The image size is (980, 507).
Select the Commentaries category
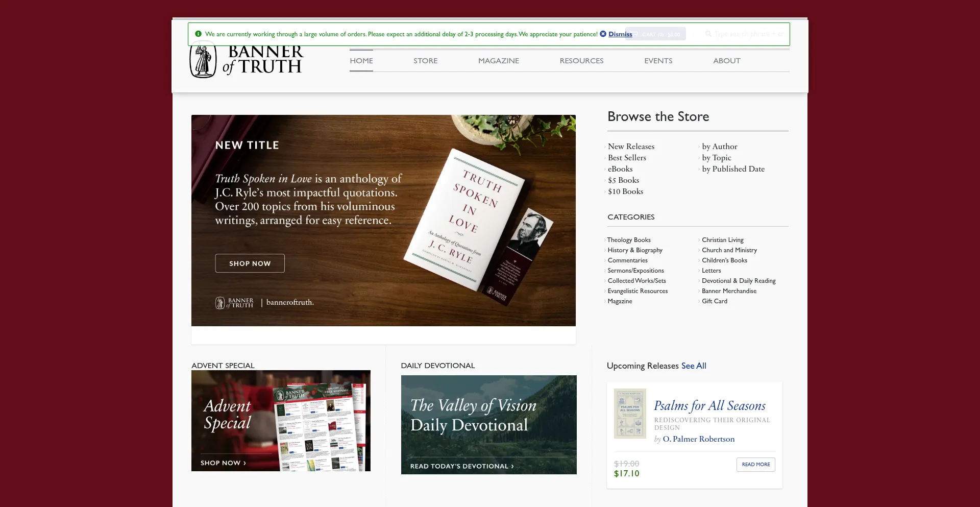pyautogui.click(x=627, y=260)
